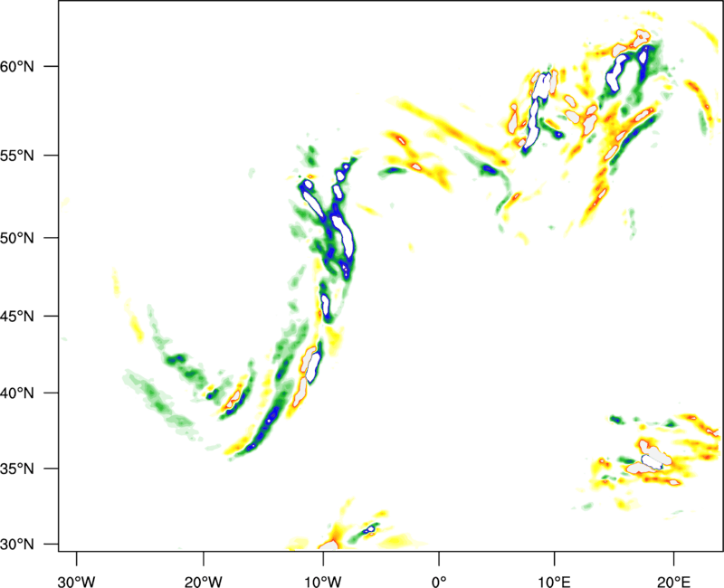Click the 20°E longitude label
The height and width of the screenshot is (588, 724).
[673, 582]
